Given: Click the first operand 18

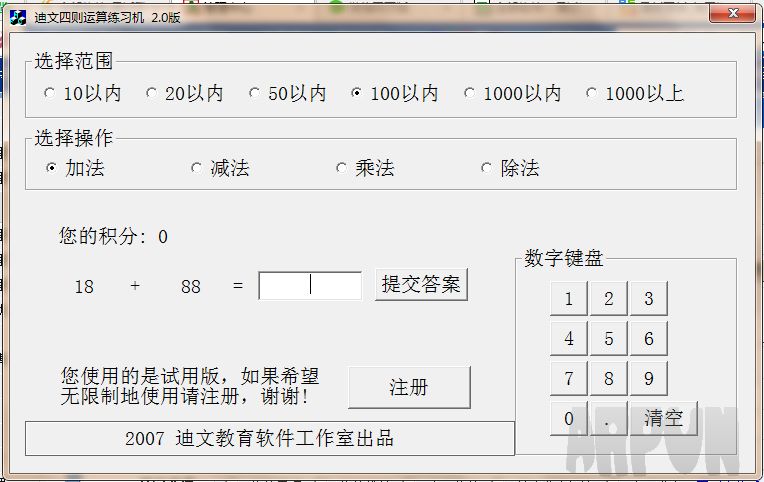Looking at the screenshot, I should point(84,287).
